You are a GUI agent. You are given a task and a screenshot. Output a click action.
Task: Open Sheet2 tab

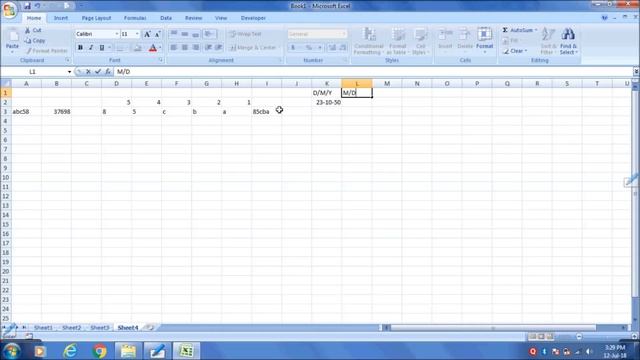[71, 328]
